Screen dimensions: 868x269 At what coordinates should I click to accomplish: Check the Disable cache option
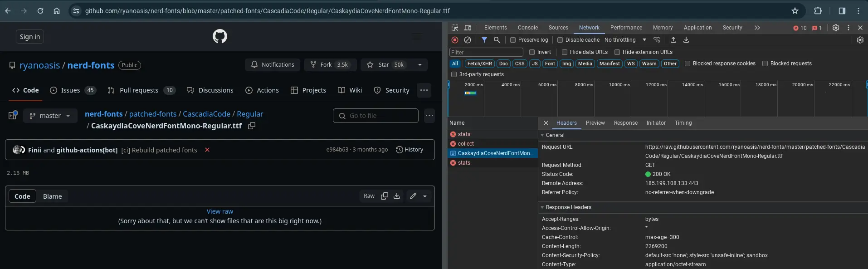click(560, 40)
